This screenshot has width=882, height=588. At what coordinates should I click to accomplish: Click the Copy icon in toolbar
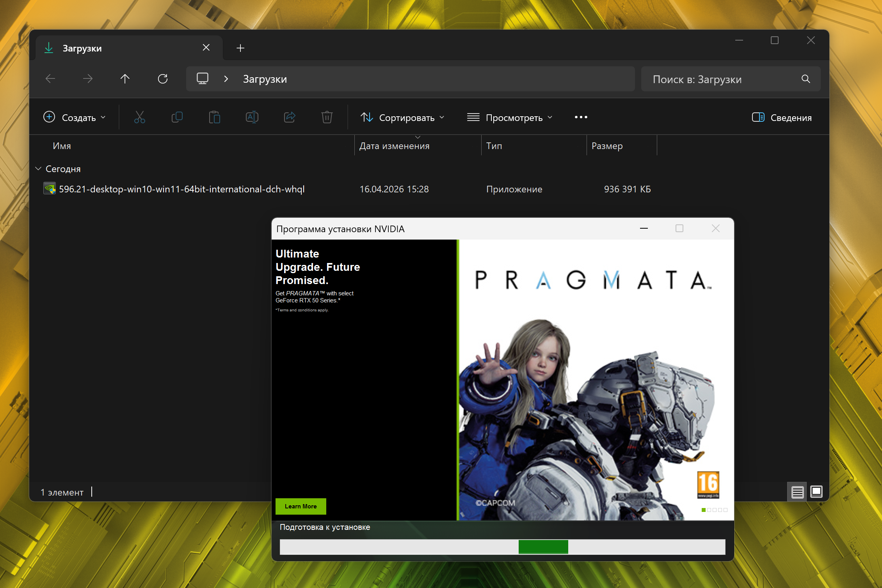177,117
